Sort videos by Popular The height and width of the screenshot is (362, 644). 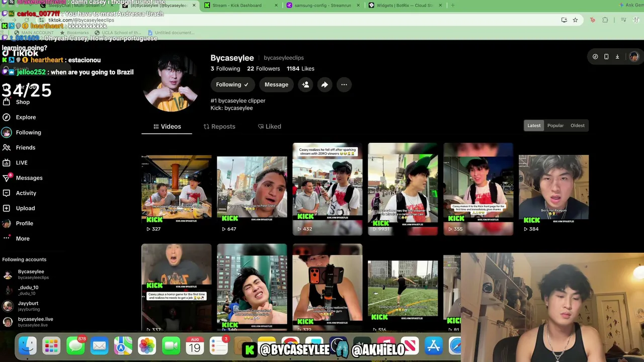click(555, 126)
